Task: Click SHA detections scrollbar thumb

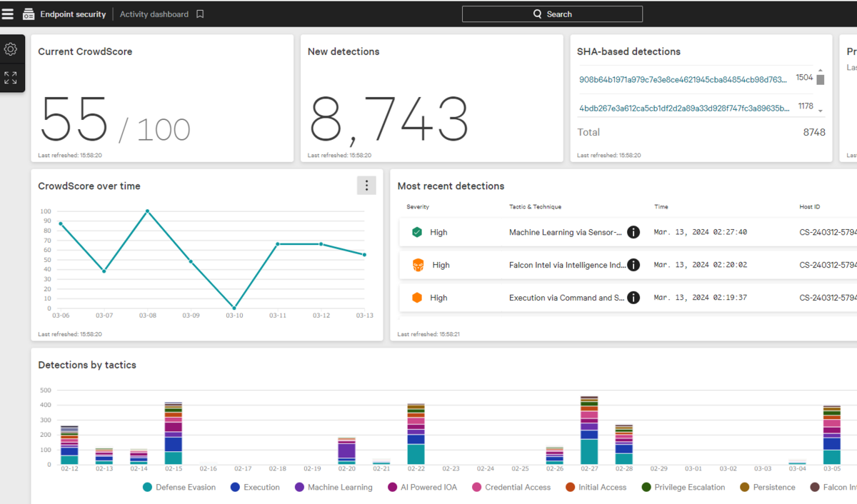Action: click(821, 80)
